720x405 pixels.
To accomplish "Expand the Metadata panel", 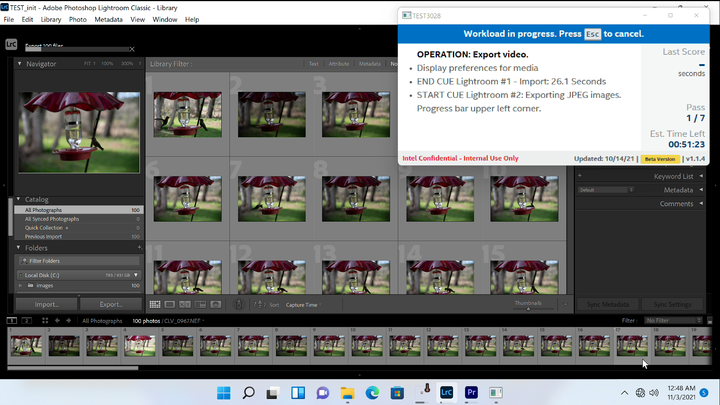I will coord(701,190).
